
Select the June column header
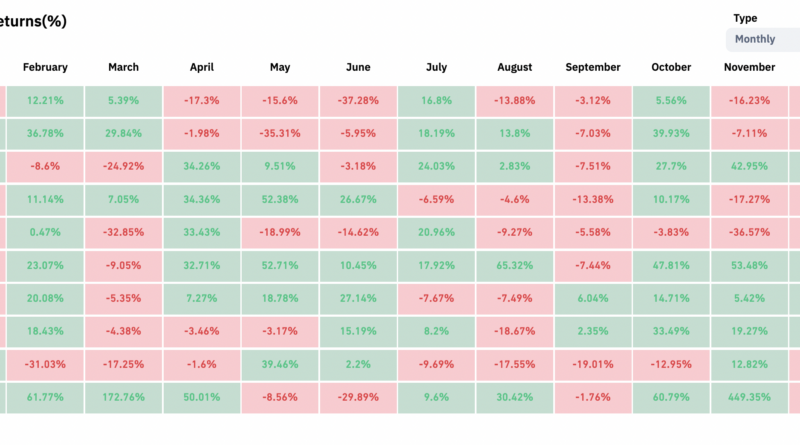[x=359, y=68]
